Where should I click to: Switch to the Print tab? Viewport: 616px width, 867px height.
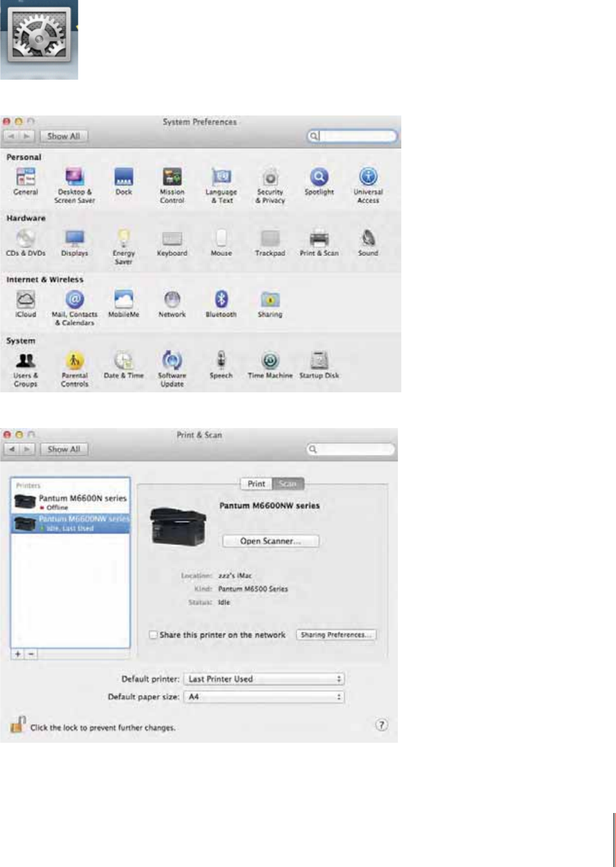point(256,483)
